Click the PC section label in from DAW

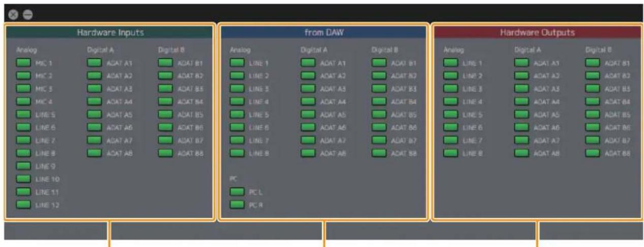[233, 179]
